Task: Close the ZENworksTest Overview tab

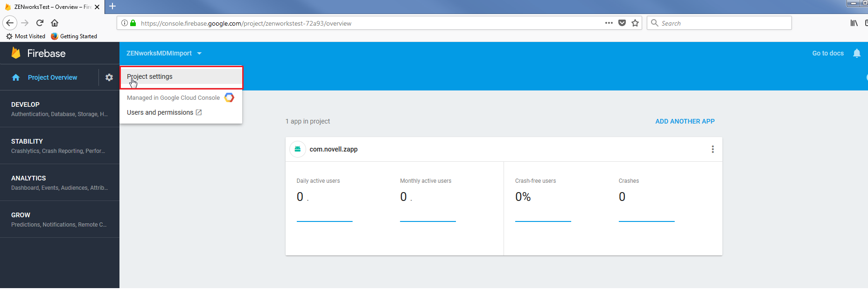Action: (x=97, y=7)
